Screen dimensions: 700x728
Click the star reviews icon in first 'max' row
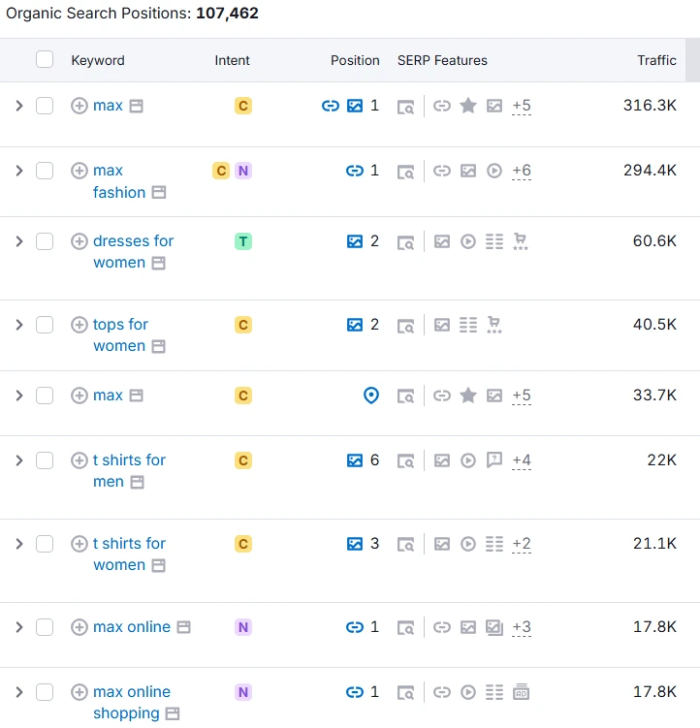coord(468,106)
